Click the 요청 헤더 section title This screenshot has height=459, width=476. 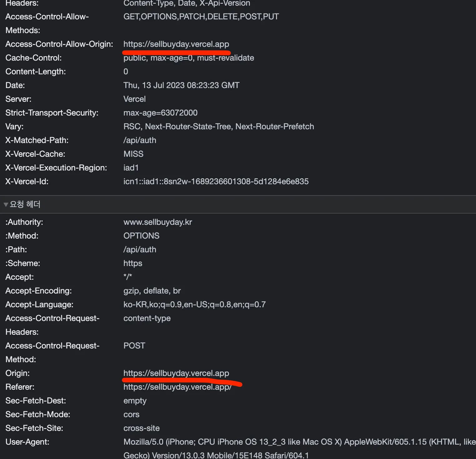pyautogui.click(x=25, y=204)
